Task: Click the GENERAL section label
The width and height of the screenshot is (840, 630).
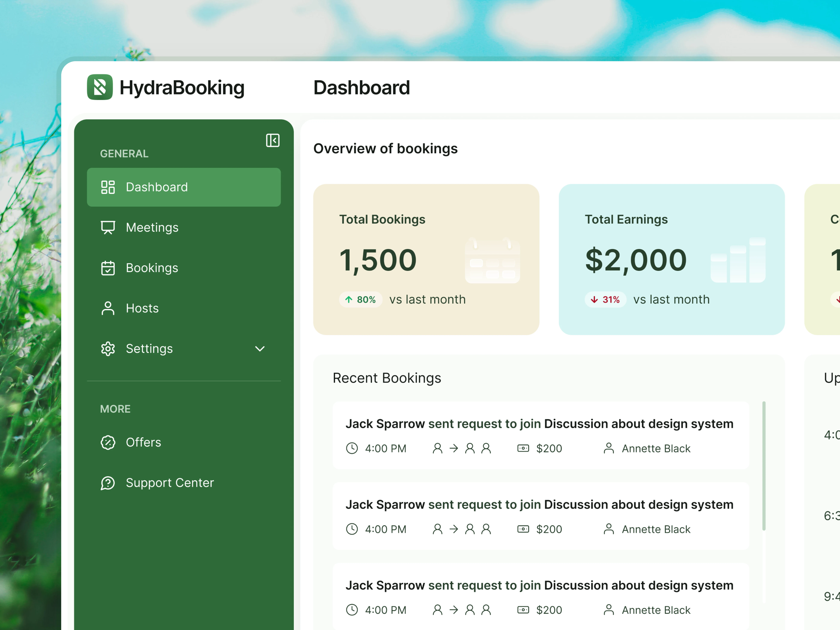Action: [x=124, y=153]
